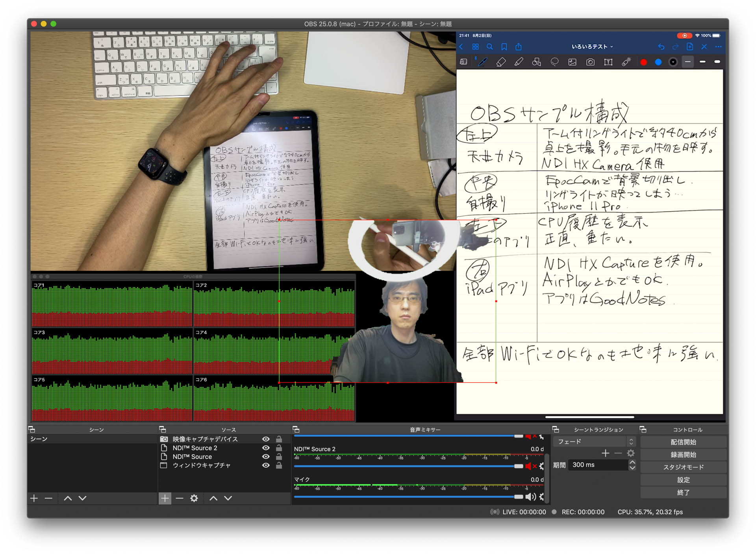This screenshot has width=756, height=554.
Task: Remove the selected source with minus
Action: pos(180,498)
